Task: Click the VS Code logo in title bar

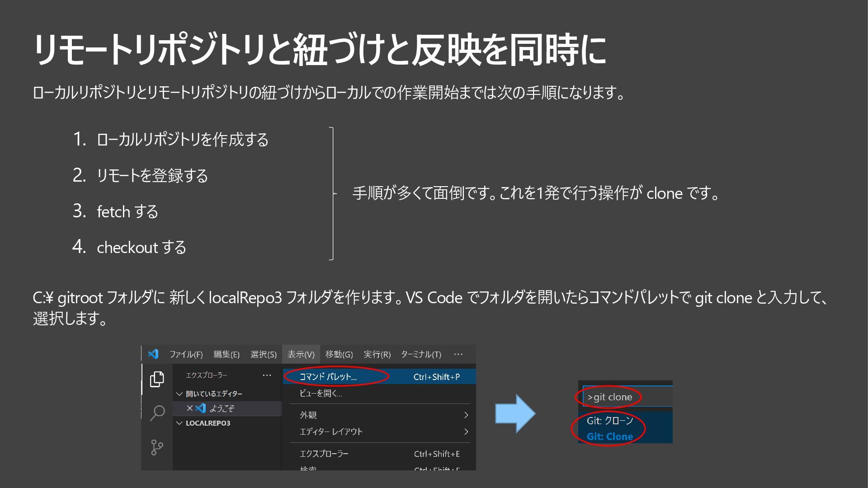Action: 153,354
